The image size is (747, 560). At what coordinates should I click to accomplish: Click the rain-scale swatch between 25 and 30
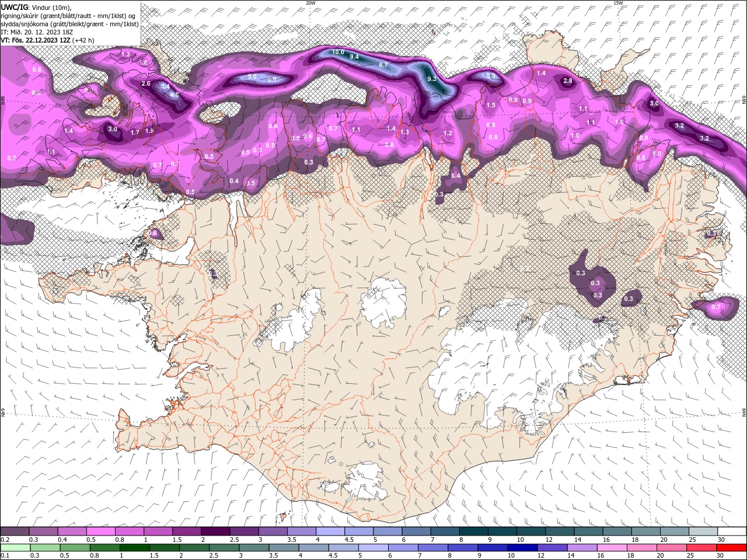pyautogui.click(x=700, y=548)
